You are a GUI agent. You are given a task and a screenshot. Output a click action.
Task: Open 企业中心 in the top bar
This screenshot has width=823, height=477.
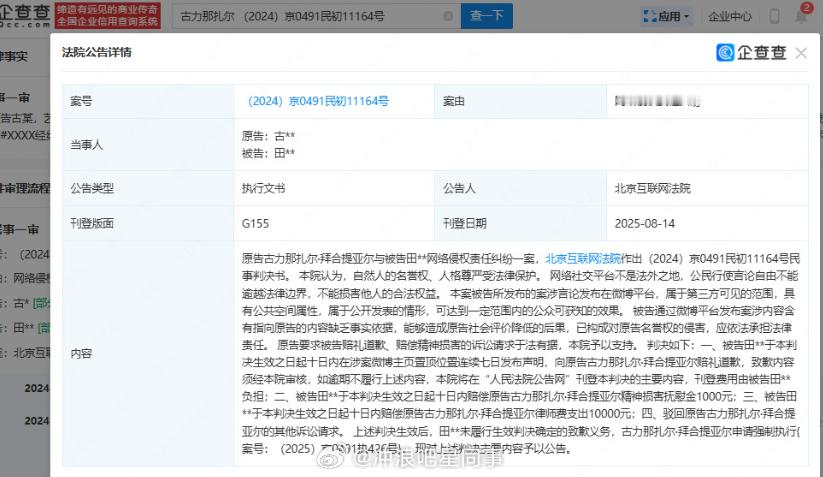[730, 17]
